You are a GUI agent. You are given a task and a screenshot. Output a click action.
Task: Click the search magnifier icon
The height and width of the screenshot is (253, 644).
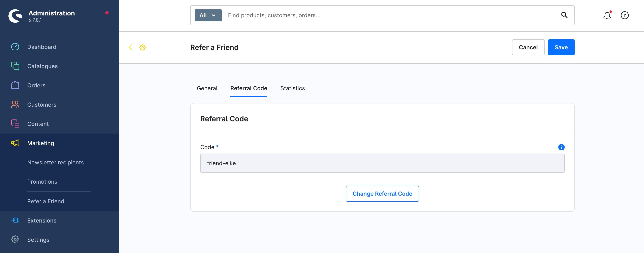tap(564, 15)
